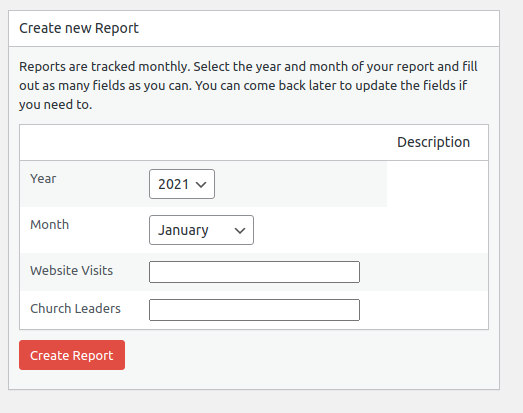The image size is (523, 413).
Task: Click the 2021 value text in Year
Action: [173, 184]
